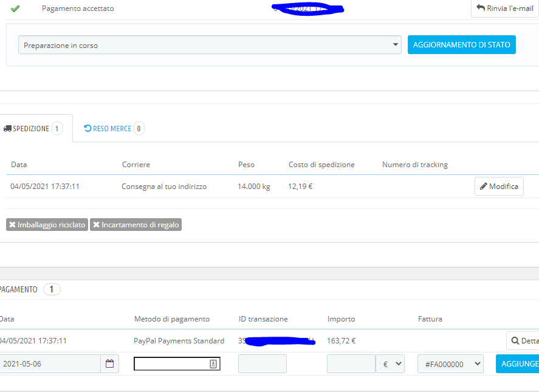Click the 'Metodo di pagamento' column header
The image size is (539, 392).
point(172,319)
